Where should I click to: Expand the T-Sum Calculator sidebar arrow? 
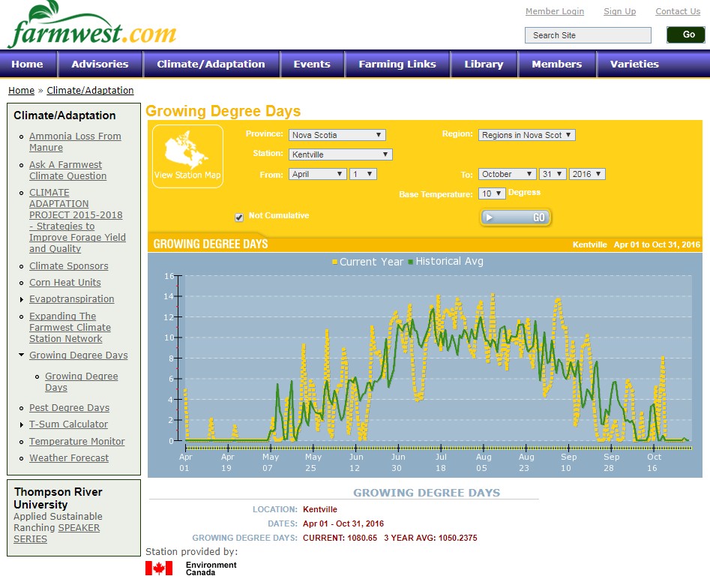click(x=21, y=424)
